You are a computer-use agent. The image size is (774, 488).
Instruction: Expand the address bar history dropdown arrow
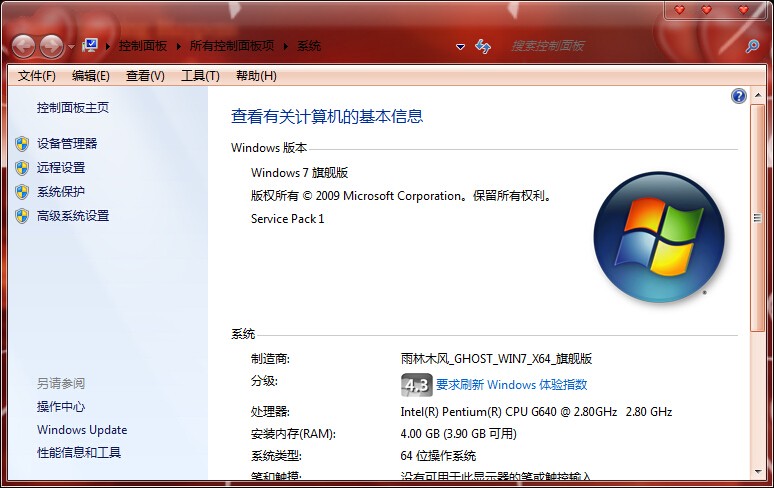click(x=460, y=47)
